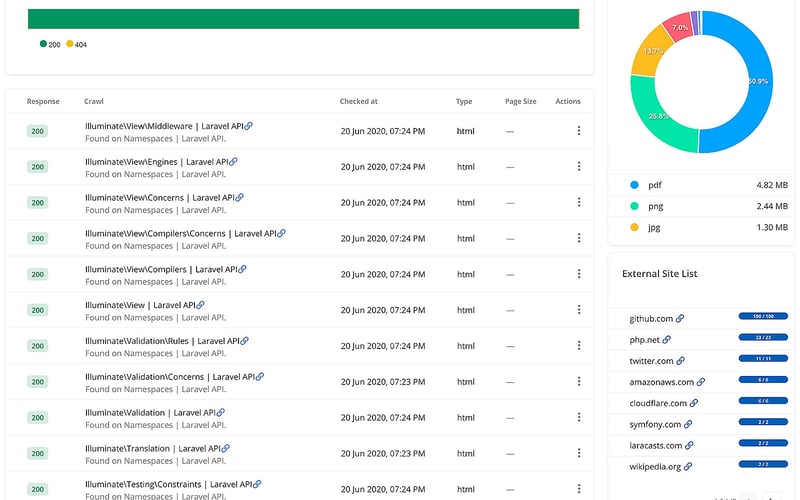The width and height of the screenshot is (800, 500).
Task: Click php.net 23/23 progress bar
Action: (x=763, y=337)
